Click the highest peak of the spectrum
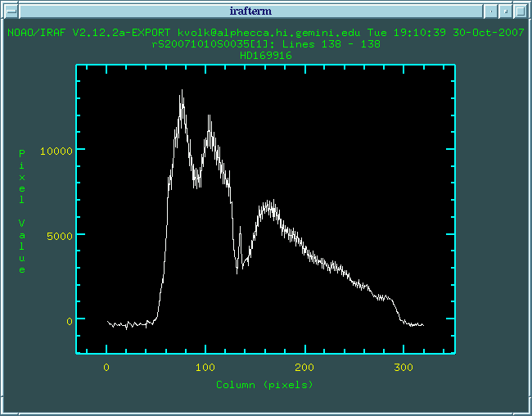 (183, 91)
